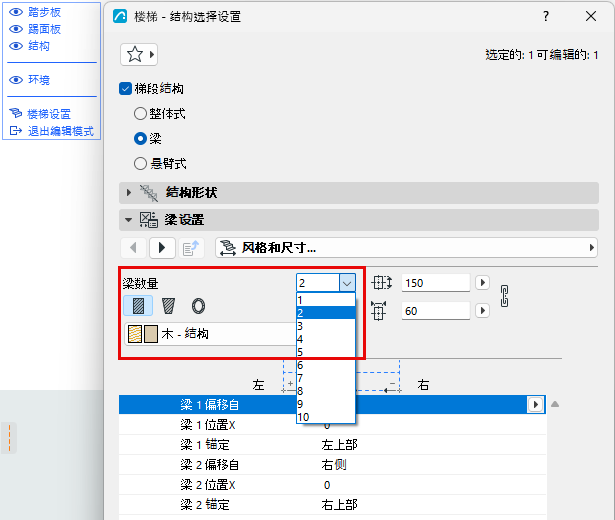Select the 梁 2 偏移自 row
615x520 pixels.
332,465
